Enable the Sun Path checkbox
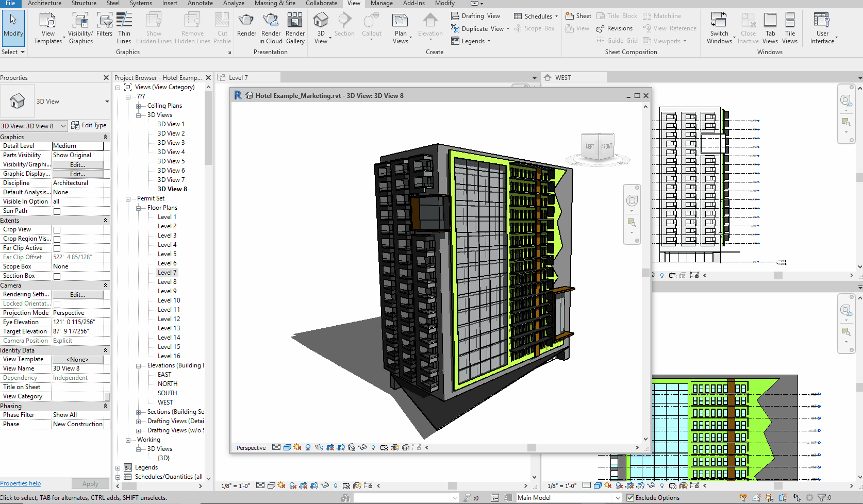This screenshot has height=504, width=863. pos(57,211)
